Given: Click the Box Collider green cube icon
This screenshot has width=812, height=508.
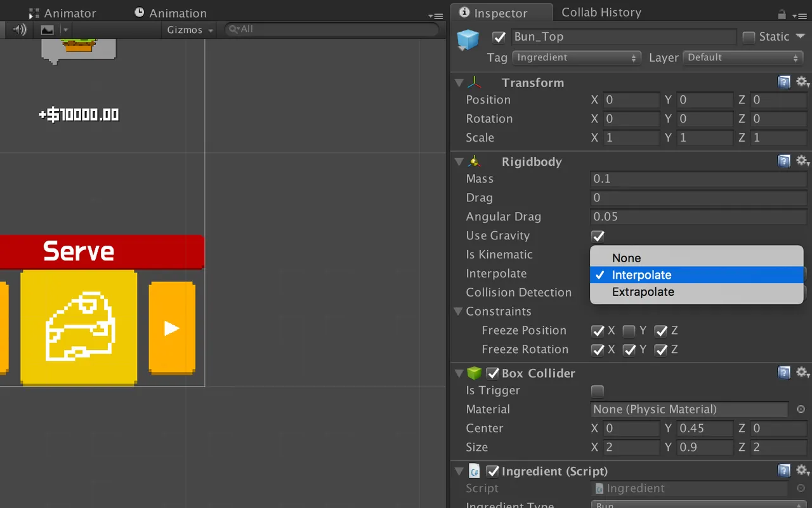Looking at the screenshot, I should 474,373.
